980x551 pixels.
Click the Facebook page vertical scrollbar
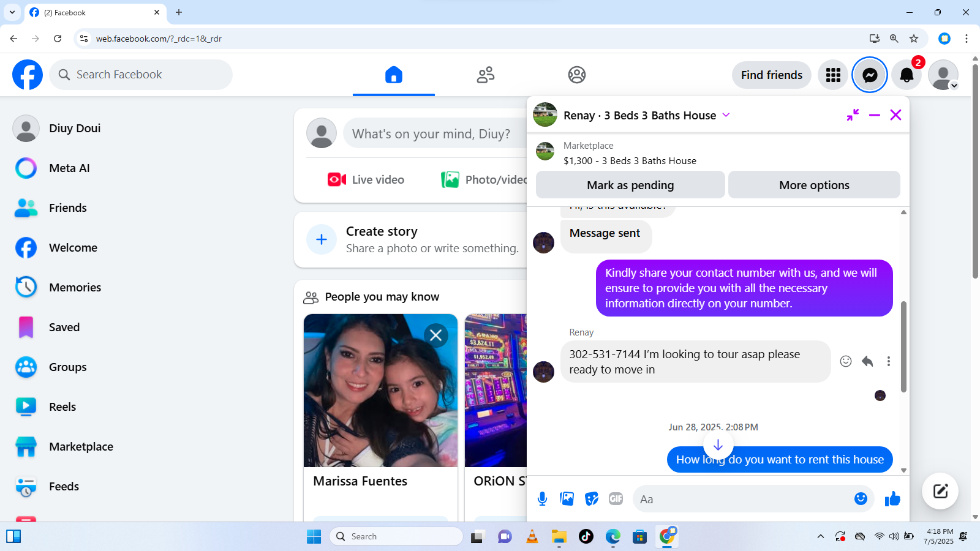975,171
